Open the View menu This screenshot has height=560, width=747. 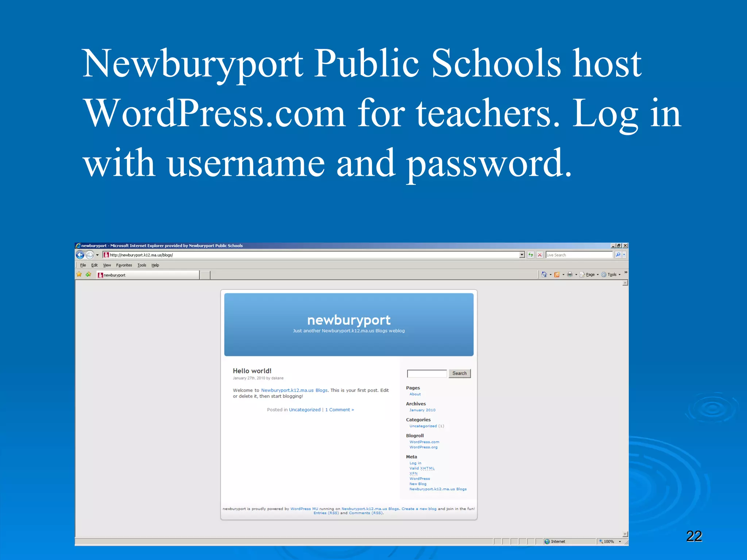(x=107, y=265)
